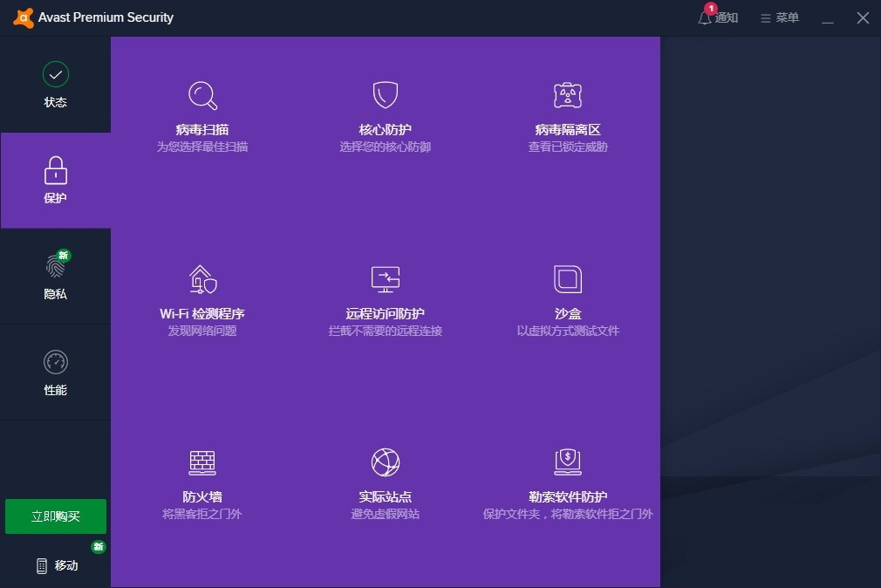Open 核心防护 (Core Shields)

[385, 113]
